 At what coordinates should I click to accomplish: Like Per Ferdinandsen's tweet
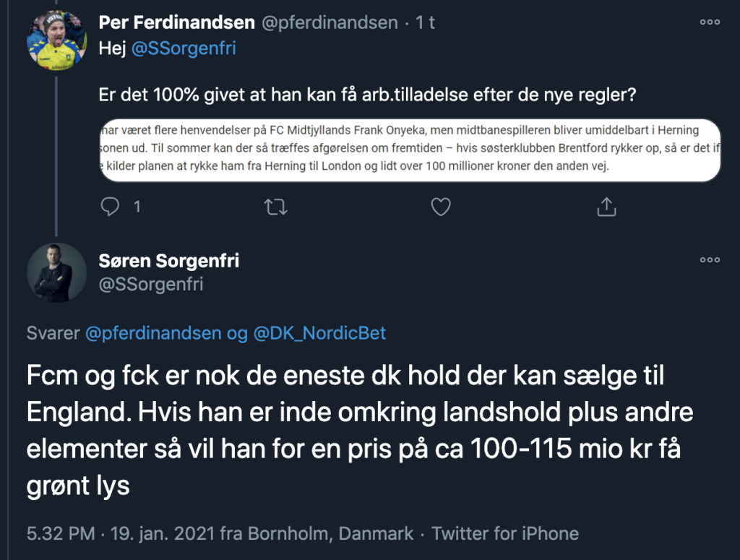[440, 207]
